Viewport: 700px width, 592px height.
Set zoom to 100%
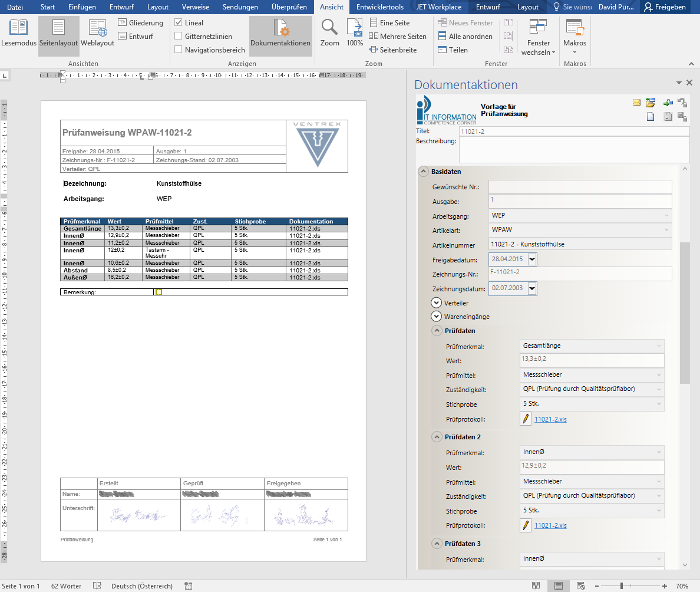pyautogui.click(x=355, y=34)
